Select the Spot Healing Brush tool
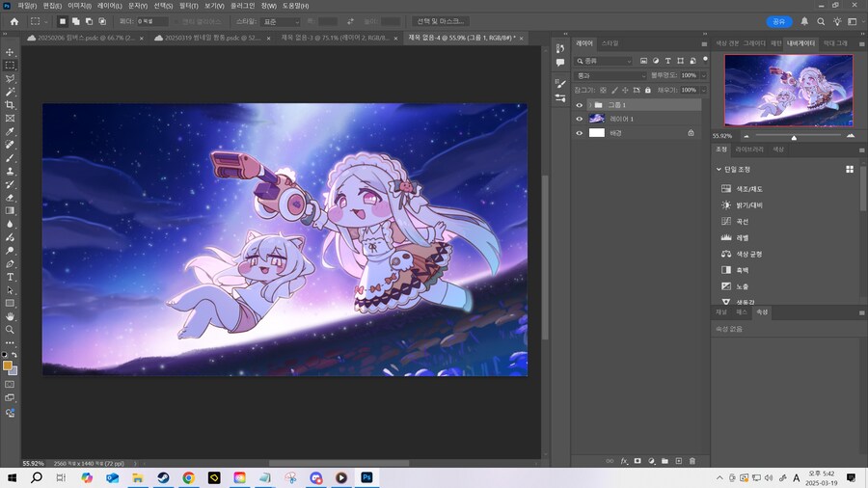The width and height of the screenshot is (868, 488). (10, 145)
